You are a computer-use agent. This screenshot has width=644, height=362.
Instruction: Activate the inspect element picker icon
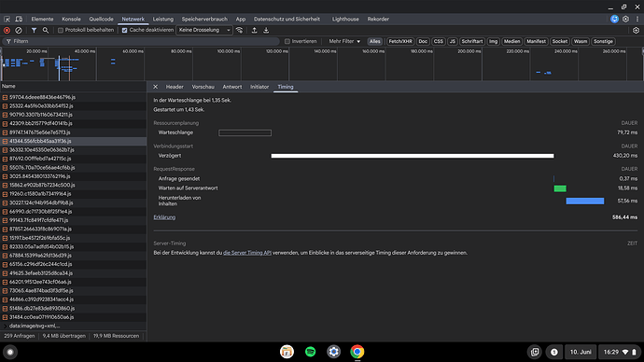click(x=7, y=19)
